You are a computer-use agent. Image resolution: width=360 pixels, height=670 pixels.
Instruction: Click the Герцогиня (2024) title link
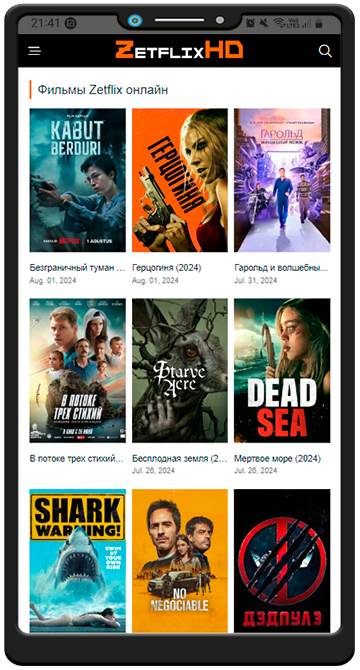(167, 268)
